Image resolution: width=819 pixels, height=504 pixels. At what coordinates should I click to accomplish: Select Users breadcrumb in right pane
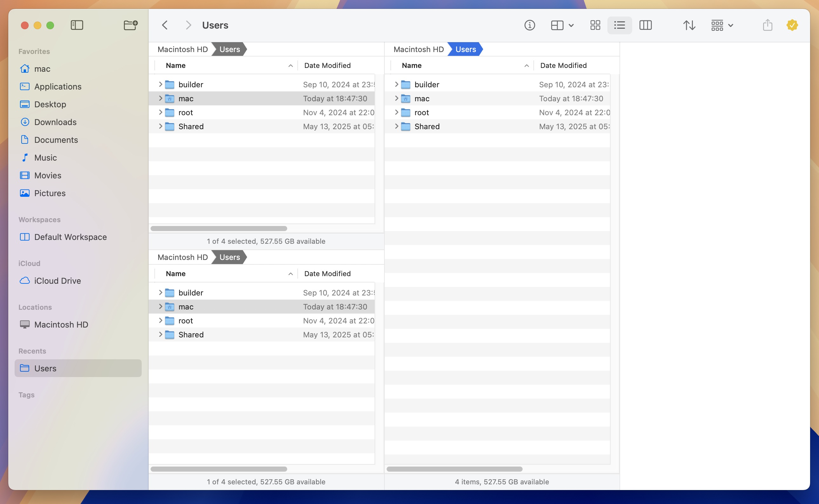pos(465,49)
